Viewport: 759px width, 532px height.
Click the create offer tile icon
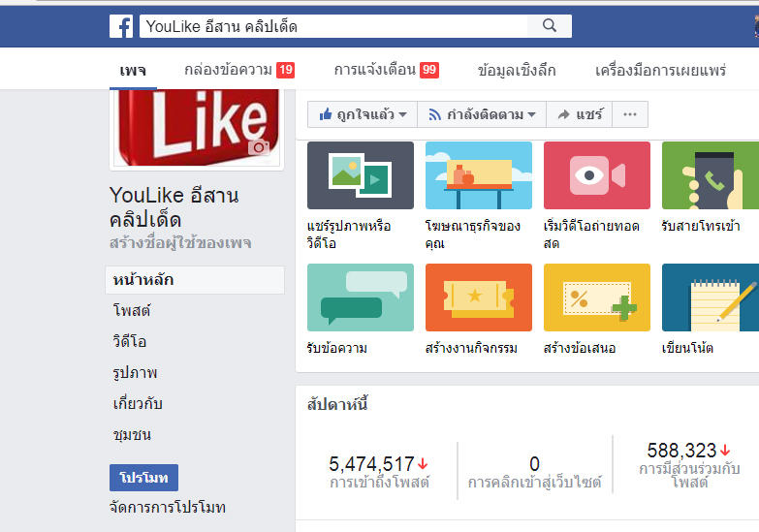click(x=597, y=297)
